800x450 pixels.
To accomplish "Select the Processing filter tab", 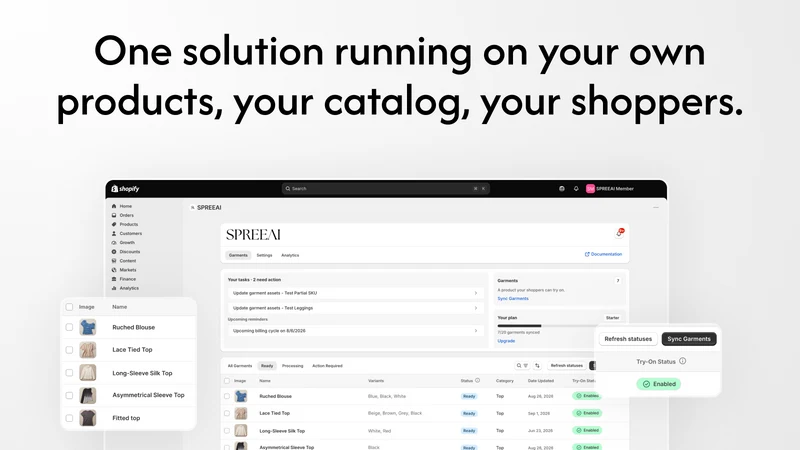I will [292, 366].
